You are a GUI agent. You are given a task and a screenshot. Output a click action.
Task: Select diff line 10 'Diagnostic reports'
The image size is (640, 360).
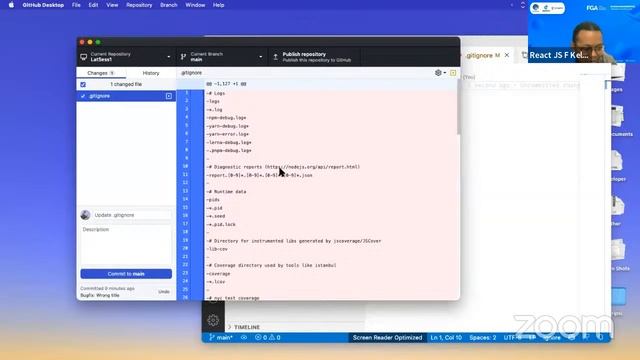point(283,167)
